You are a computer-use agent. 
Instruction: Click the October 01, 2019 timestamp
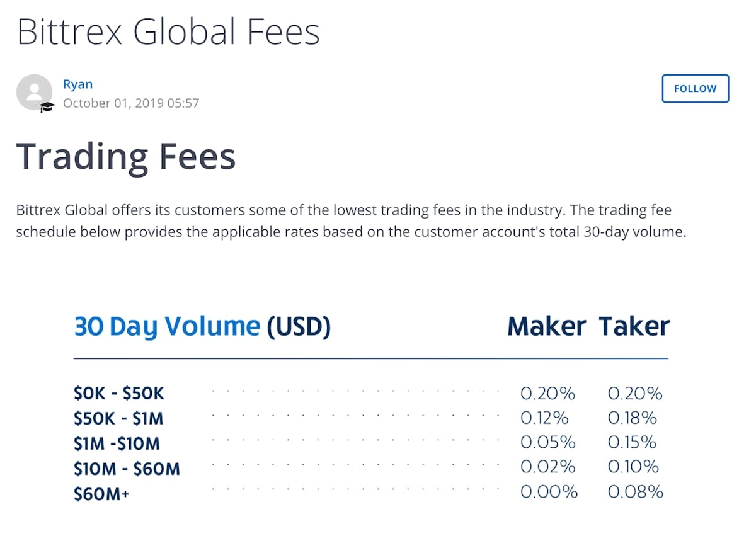[131, 103]
